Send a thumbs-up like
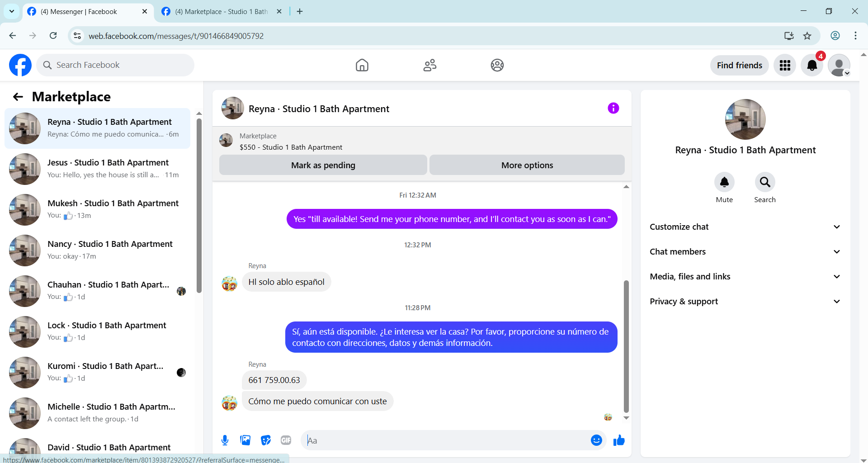 click(619, 440)
